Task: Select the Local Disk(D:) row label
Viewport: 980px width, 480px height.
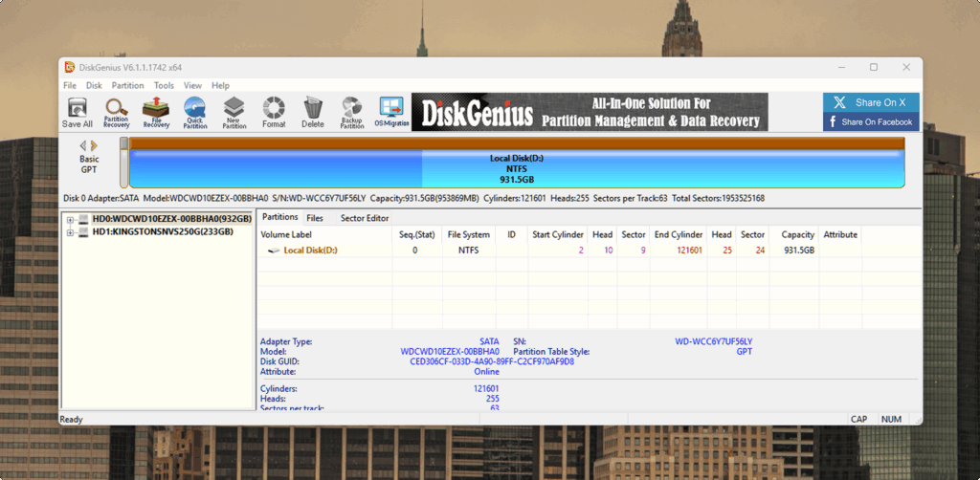Action: click(311, 251)
